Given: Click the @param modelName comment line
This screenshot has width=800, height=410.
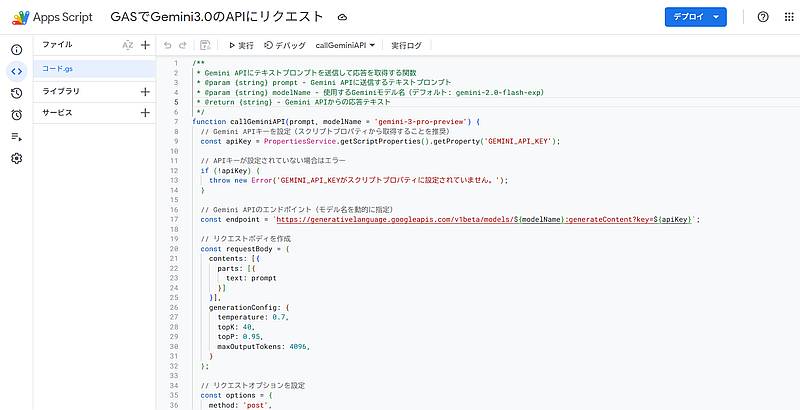Looking at the screenshot, I should [x=370, y=92].
